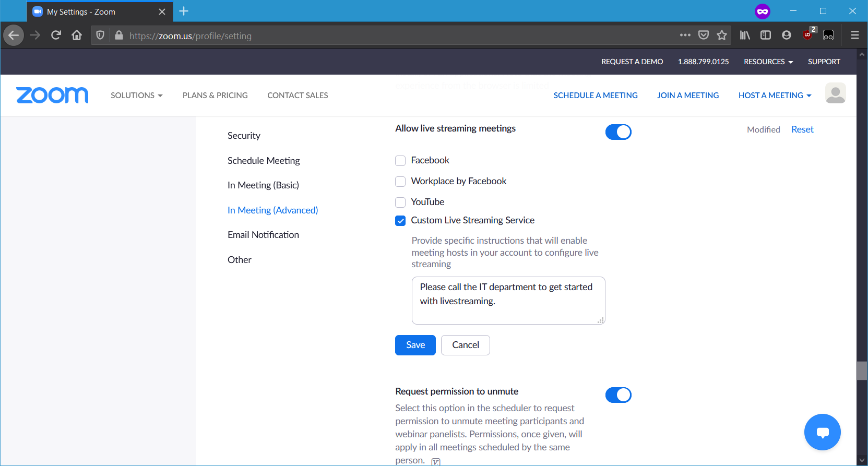Turn off Request permission to unmute
The width and height of the screenshot is (868, 466).
coord(618,395)
